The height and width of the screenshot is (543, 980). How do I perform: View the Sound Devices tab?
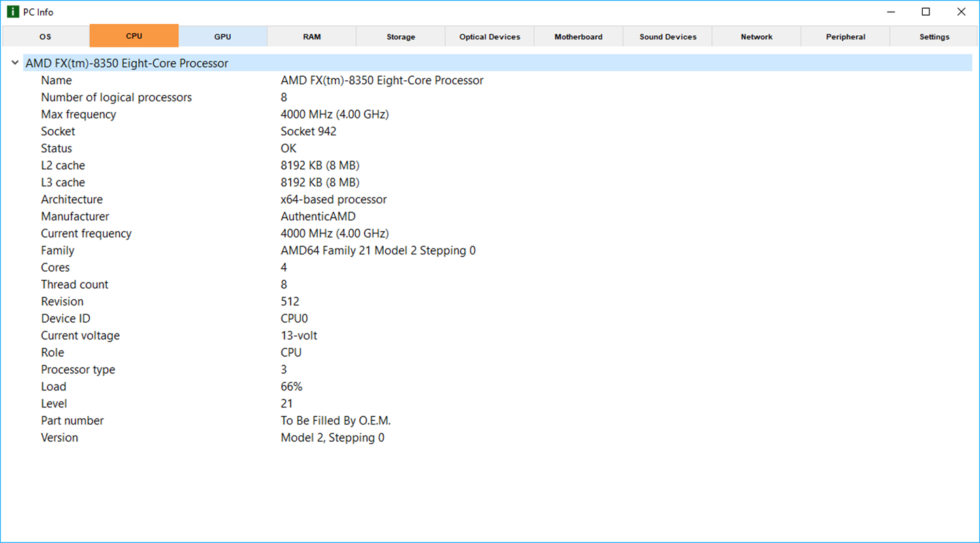pyautogui.click(x=668, y=37)
